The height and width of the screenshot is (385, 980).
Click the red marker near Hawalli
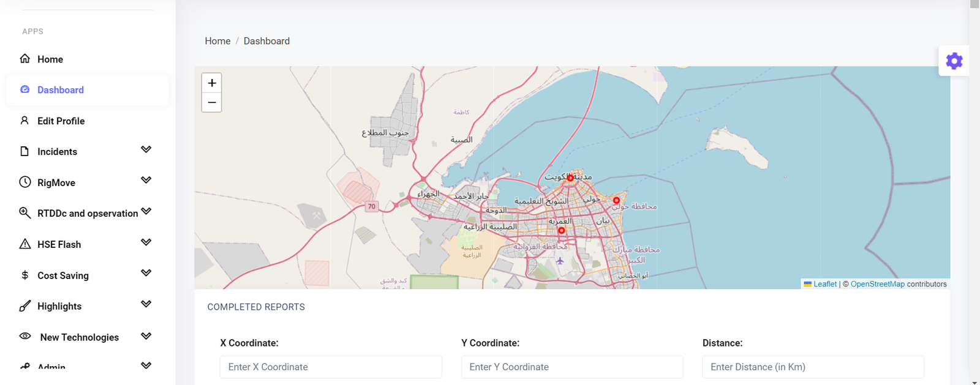(x=616, y=200)
